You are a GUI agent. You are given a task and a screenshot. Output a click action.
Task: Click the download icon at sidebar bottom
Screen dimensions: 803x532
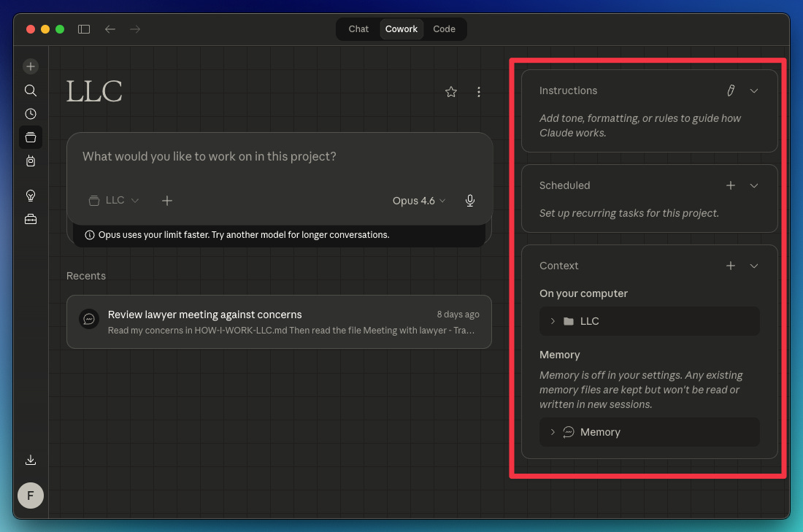(31, 460)
